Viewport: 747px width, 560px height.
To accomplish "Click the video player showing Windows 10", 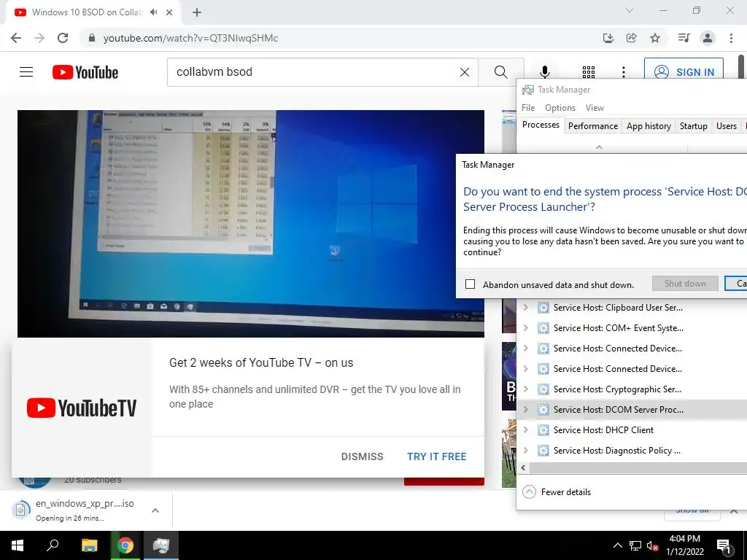I will (x=251, y=224).
